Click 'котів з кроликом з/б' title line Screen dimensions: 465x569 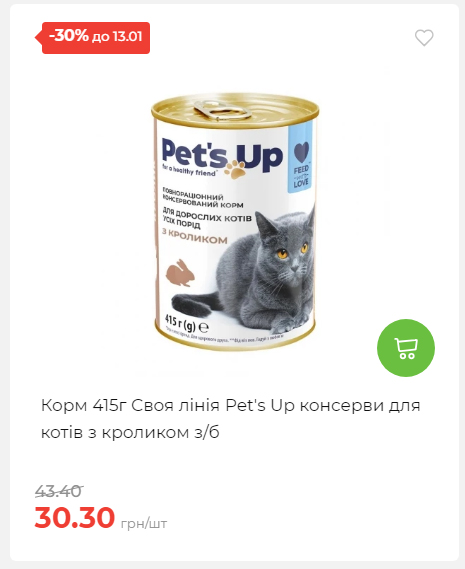pyautogui.click(x=130, y=432)
